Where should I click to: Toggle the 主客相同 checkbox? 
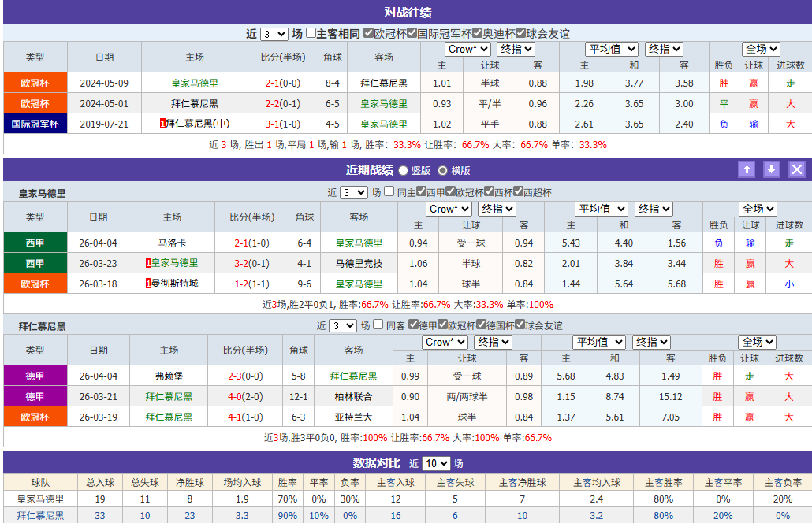(309, 33)
